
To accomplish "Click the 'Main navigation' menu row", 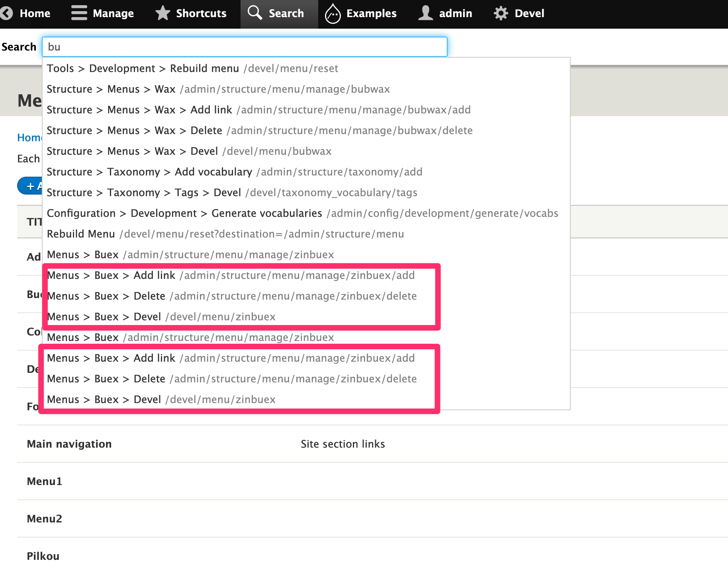I will tap(69, 444).
